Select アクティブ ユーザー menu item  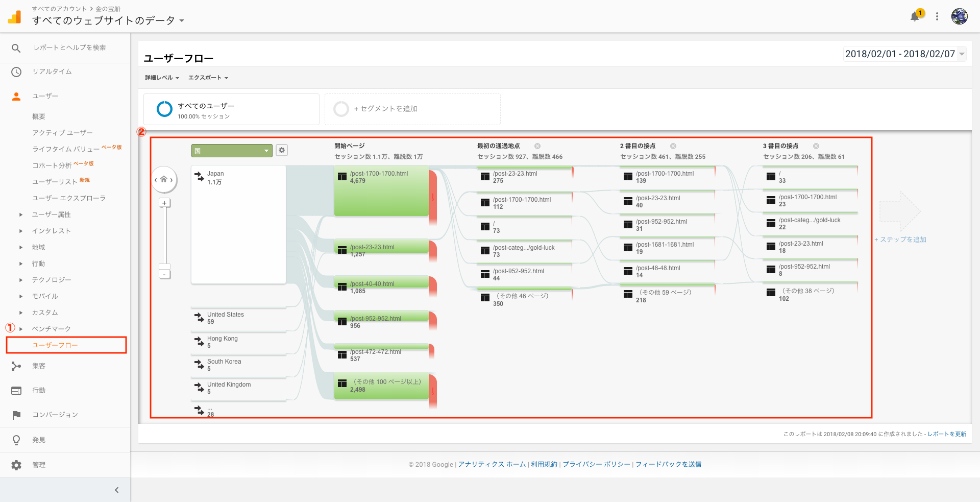click(62, 133)
